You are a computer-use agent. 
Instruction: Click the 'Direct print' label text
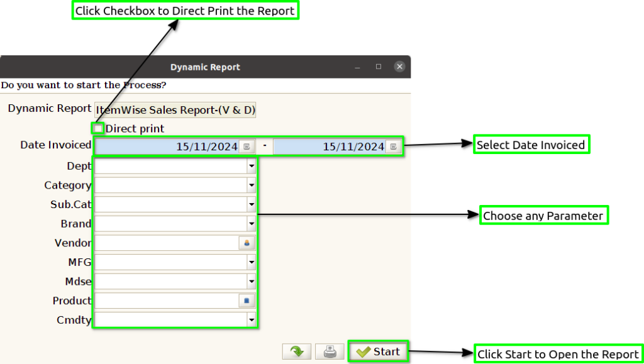pos(135,129)
